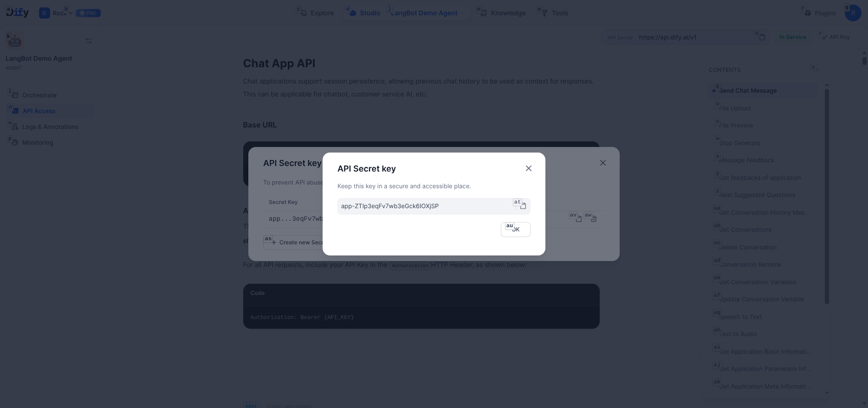
Task: Select the Orchestrate icon in the sidebar
Action: point(14,95)
